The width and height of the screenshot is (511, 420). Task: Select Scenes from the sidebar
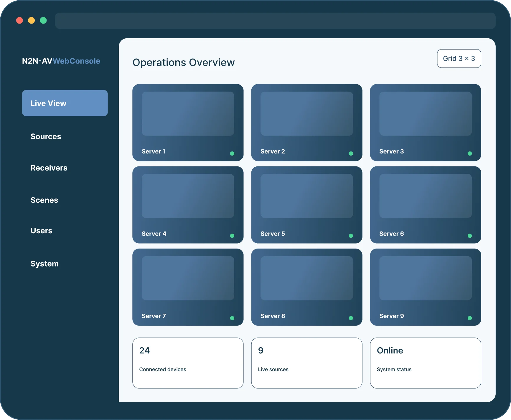[x=44, y=200]
